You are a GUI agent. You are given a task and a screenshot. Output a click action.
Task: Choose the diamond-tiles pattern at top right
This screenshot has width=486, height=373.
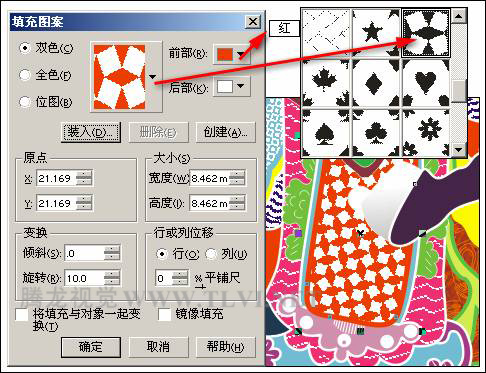coord(426,33)
